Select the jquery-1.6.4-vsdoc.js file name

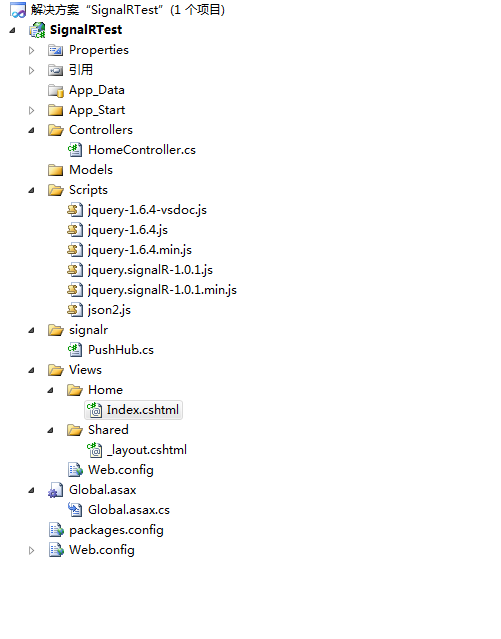tap(147, 210)
